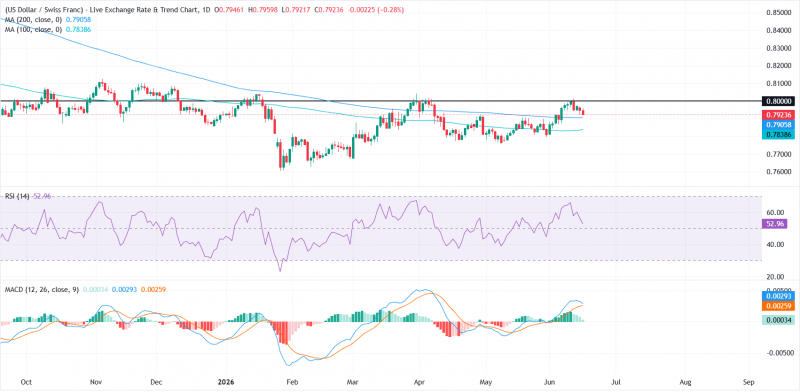Click the MA (100, close, 0) legend label
Image resolution: width=800 pixels, height=392 pixels.
coord(33,30)
